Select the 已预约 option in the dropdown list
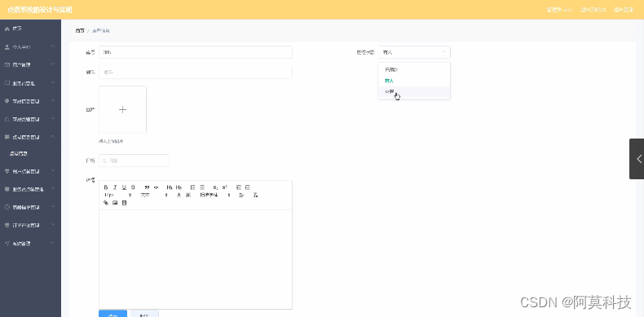The width and height of the screenshot is (644, 317). point(414,70)
